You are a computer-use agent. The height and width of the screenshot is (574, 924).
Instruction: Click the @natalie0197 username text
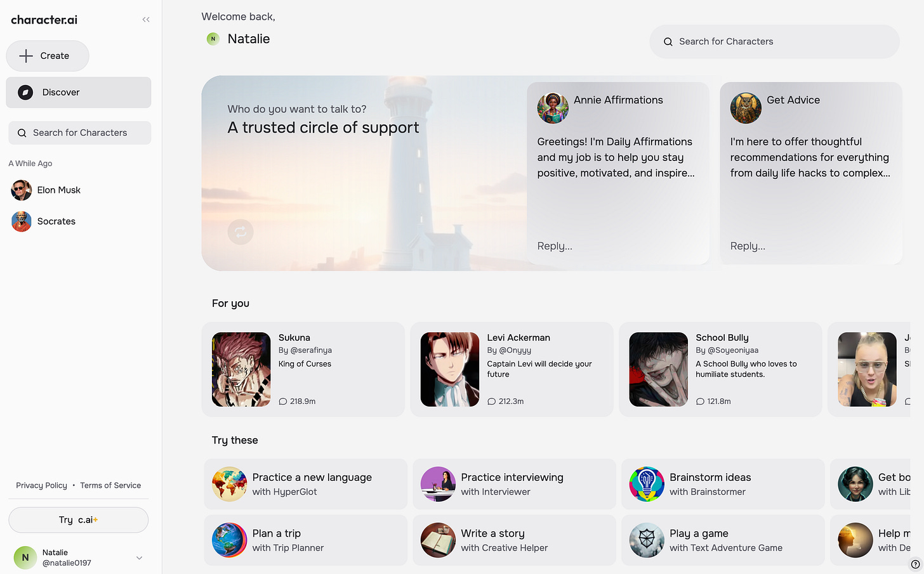[x=67, y=563]
